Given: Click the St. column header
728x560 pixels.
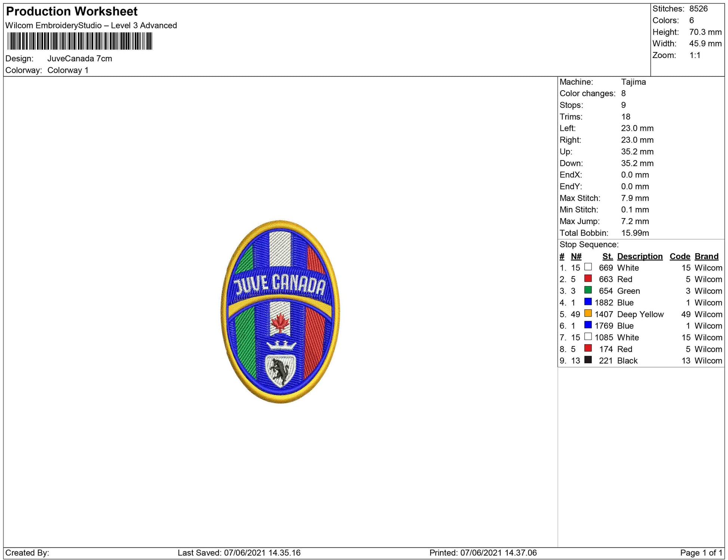Looking at the screenshot, I should [608, 256].
